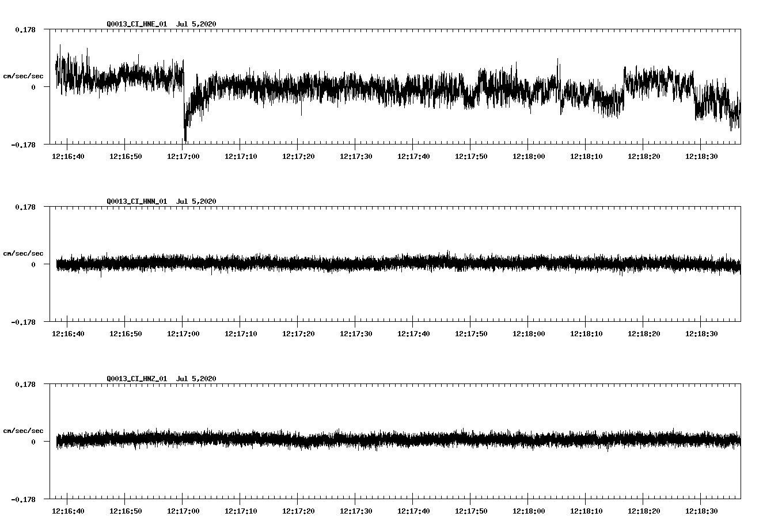Image resolution: width=782 pixels, height=532 pixels.
Task: Select the 12:18:20 time label under HNE plot
Action: click(644, 157)
